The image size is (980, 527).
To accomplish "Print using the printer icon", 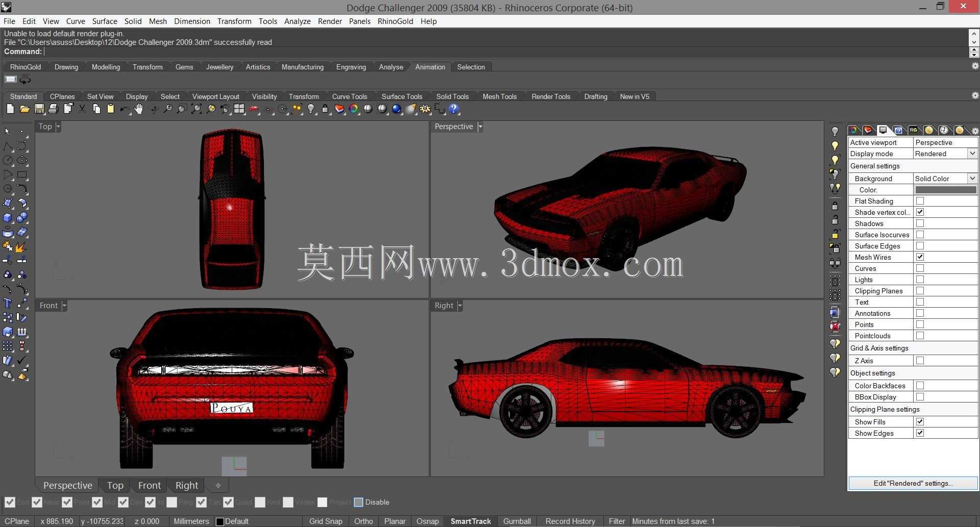I will pos(53,109).
